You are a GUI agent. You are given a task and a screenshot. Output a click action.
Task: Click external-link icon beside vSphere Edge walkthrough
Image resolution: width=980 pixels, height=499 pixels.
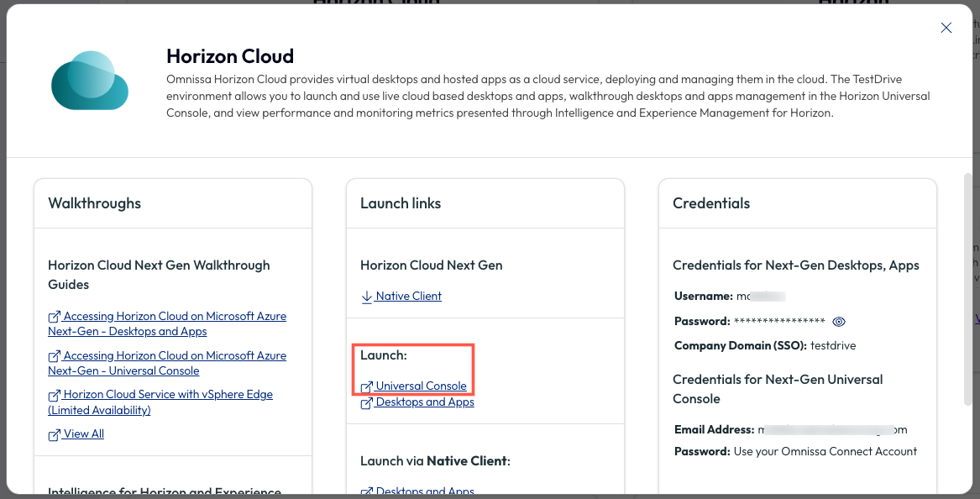(54, 395)
